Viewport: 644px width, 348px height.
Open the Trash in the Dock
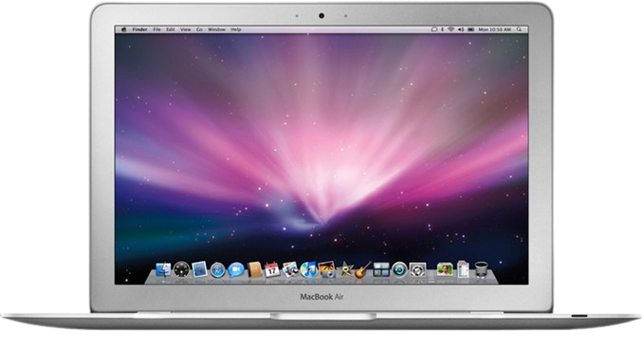click(x=481, y=269)
